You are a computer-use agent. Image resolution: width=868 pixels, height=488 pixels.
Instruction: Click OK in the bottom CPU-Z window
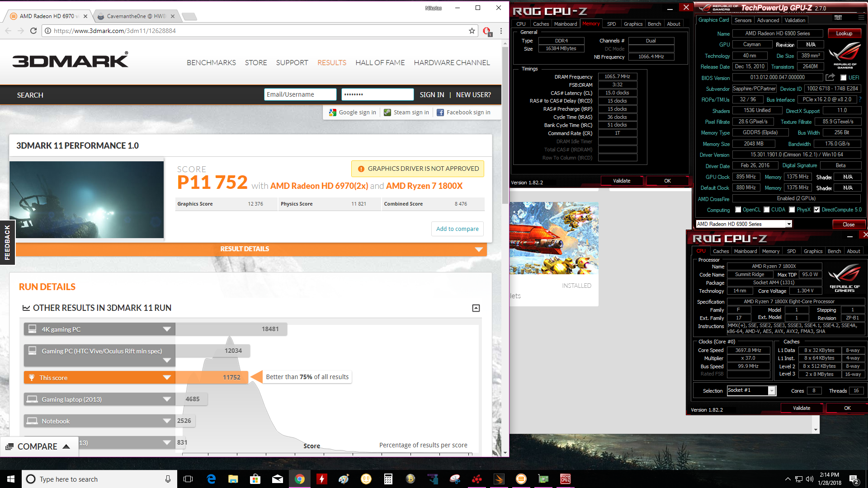(847, 408)
